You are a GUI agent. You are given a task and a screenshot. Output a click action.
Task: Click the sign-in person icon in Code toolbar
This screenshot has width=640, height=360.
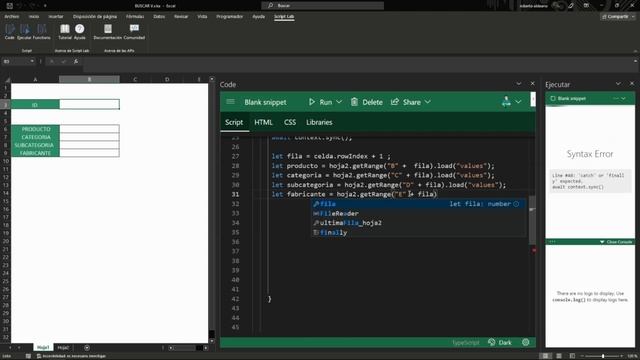(x=506, y=102)
